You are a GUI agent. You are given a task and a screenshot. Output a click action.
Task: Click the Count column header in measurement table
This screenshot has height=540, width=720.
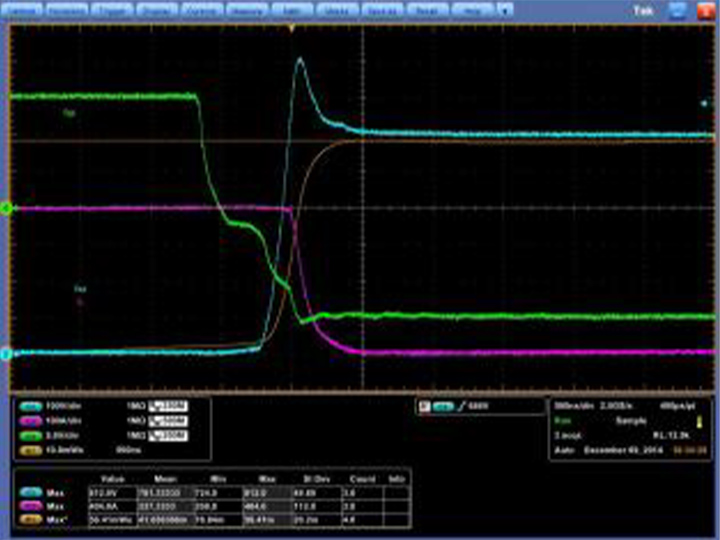362,479
